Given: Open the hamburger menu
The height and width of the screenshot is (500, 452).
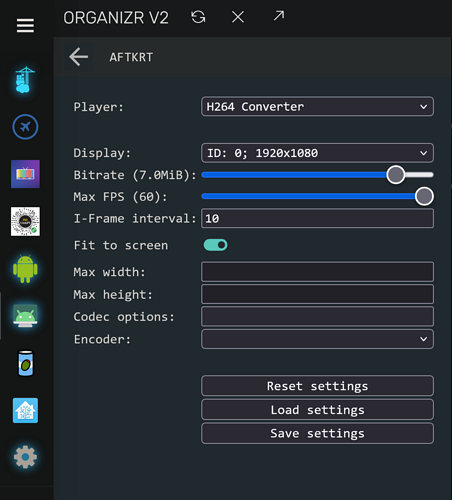Looking at the screenshot, I should click(x=25, y=26).
